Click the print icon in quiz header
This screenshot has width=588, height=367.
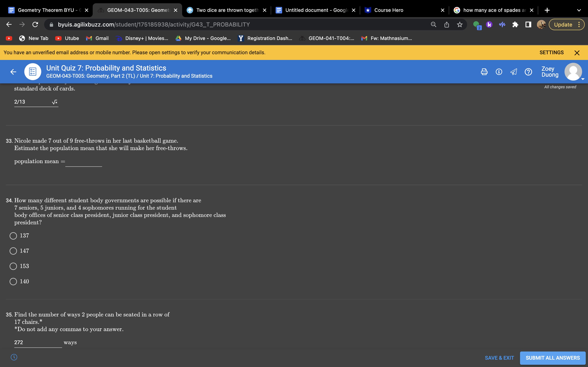pyautogui.click(x=484, y=72)
